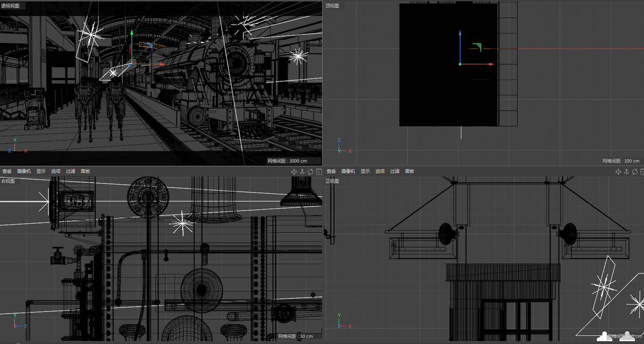Click the rotate view icon in front view
Screen dimensions: 644x344
pos(635,171)
